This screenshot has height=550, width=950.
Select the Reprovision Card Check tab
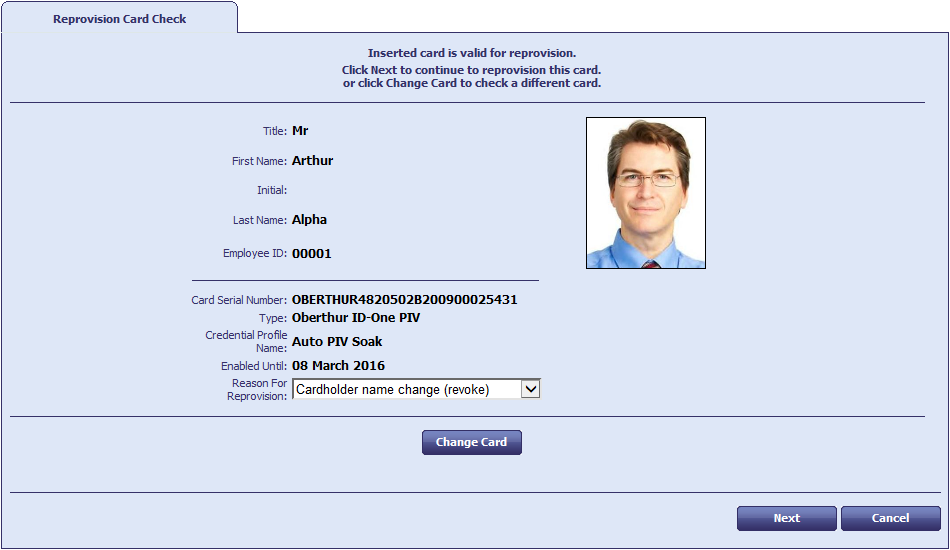point(119,18)
